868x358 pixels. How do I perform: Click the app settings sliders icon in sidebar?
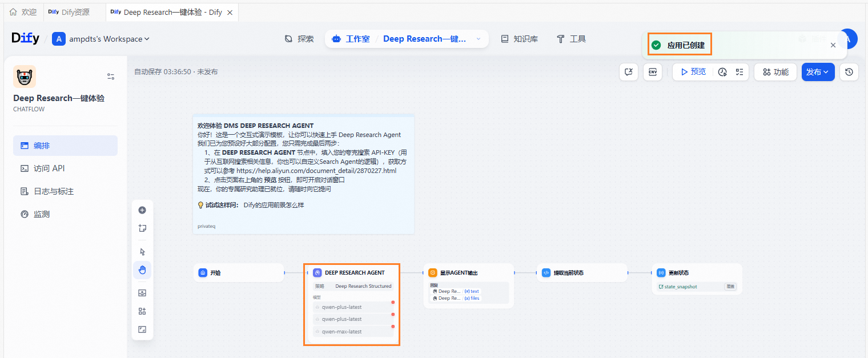click(111, 77)
